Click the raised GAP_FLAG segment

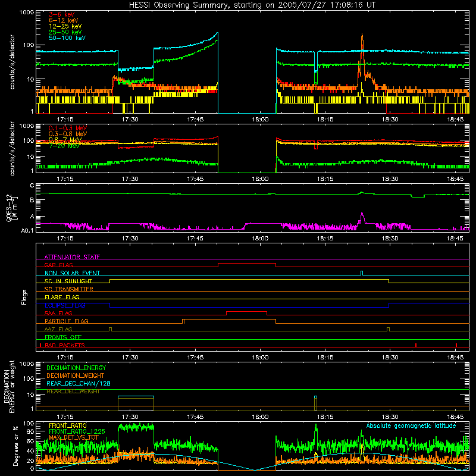point(247,263)
